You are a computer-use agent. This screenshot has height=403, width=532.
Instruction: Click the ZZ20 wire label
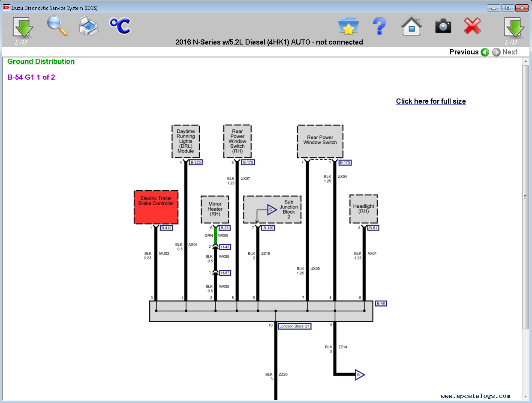click(283, 374)
